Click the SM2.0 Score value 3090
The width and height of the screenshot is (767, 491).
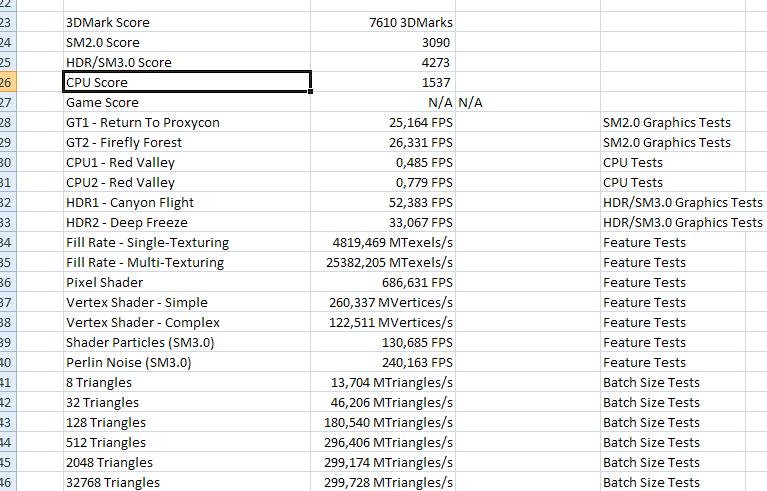383,43
